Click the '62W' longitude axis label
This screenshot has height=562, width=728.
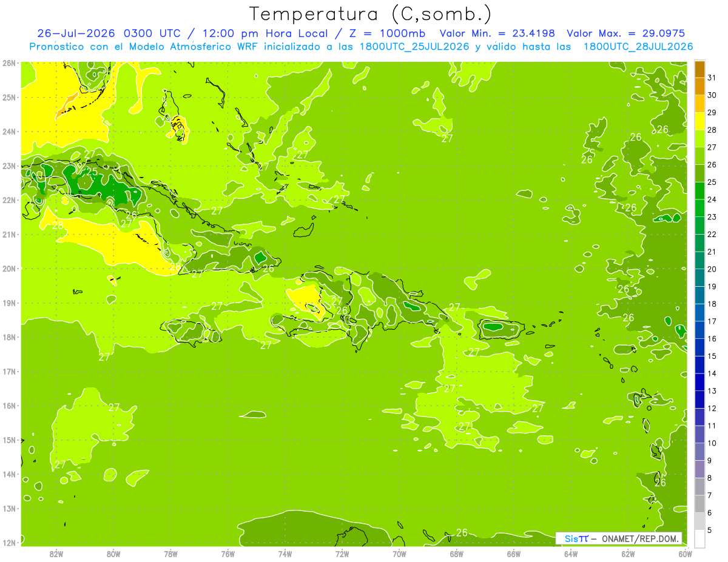click(628, 554)
